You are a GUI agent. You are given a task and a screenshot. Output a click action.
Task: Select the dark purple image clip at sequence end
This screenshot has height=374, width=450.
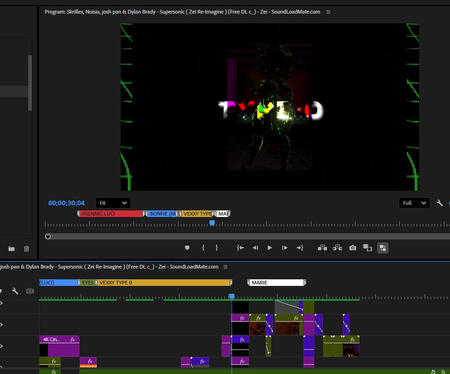click(x=351, y=350)
